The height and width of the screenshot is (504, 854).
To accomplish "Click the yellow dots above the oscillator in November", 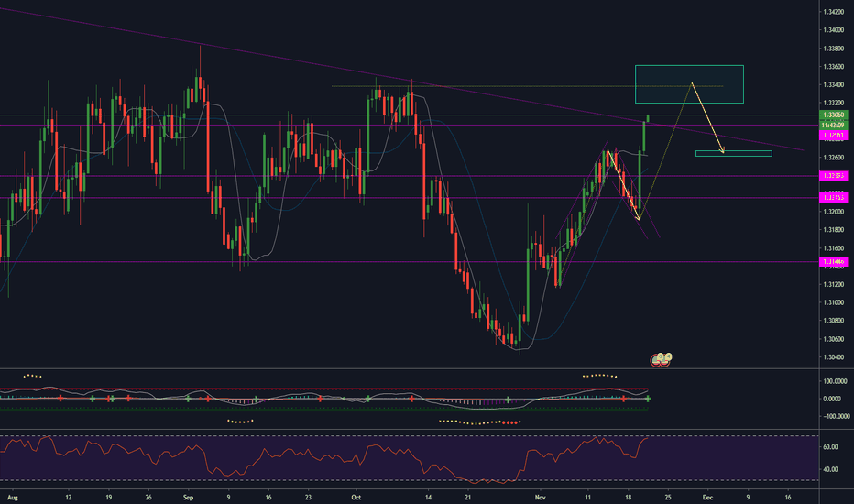I will tap(600, 375).
